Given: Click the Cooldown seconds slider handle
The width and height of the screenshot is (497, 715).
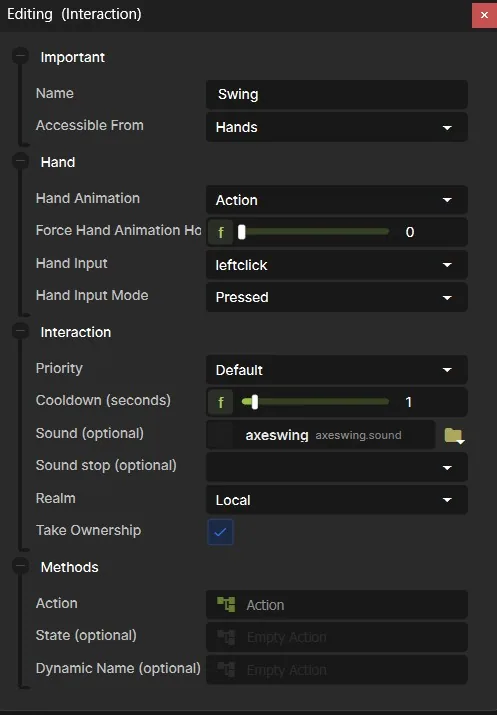Looking at the screenshot, I should pos(254,402).
